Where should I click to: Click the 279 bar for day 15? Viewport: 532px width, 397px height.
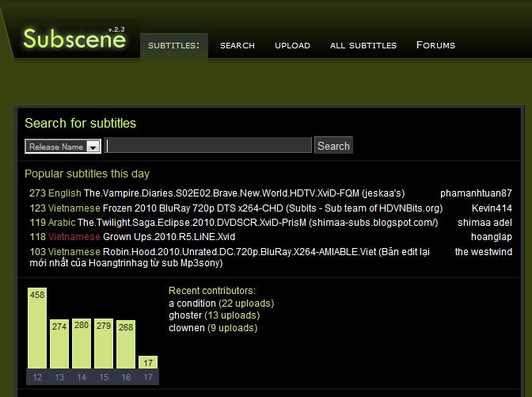(104, 344)
